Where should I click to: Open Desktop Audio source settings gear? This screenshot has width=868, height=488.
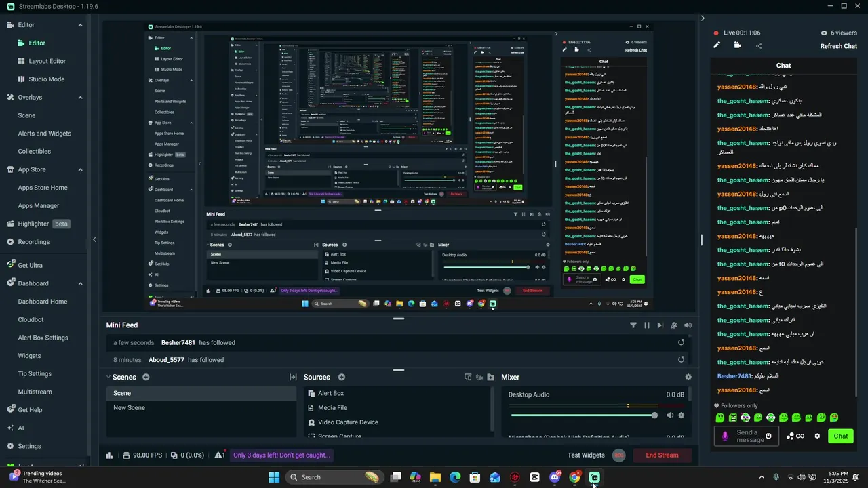click(681, 415)
